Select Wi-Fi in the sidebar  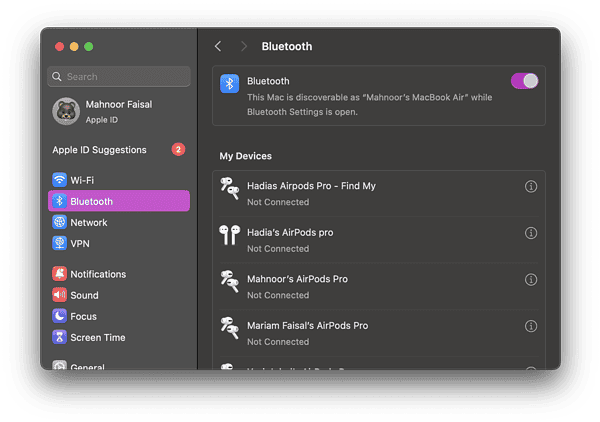[x=82, y=180]
